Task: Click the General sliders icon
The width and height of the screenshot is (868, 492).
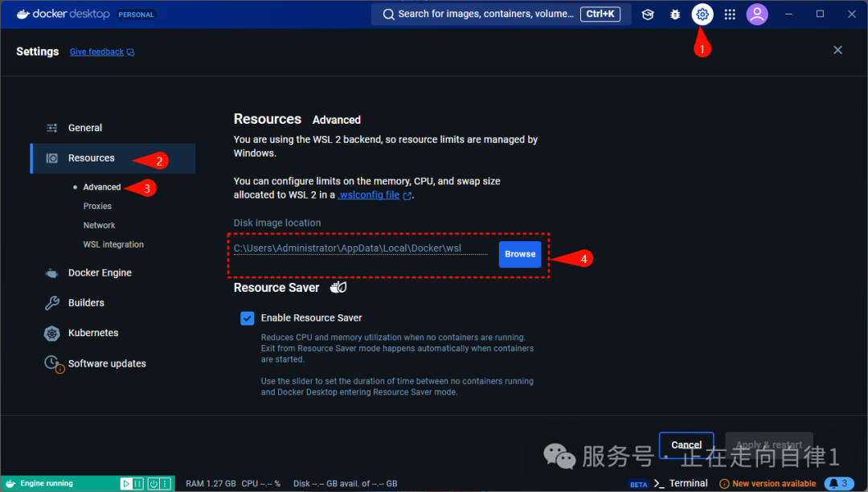Action: [x=52, y=128]
